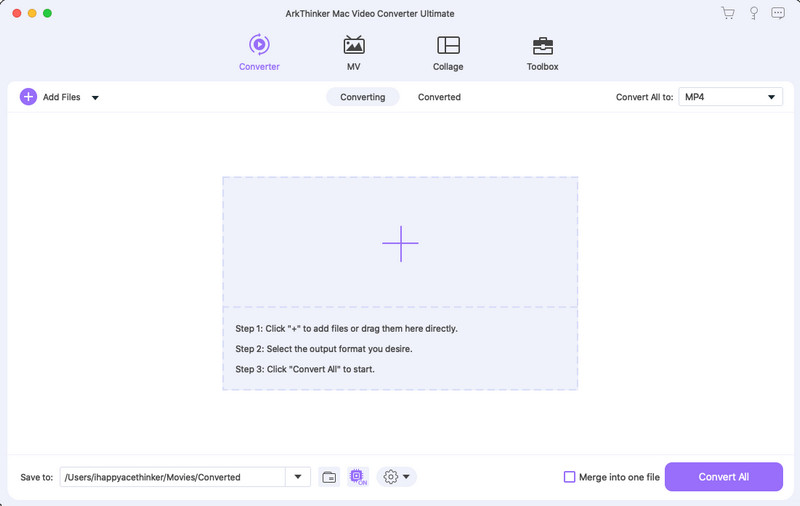Switch to the Converting tab
The image size is (800, 506).
click(x=363, y=97)
